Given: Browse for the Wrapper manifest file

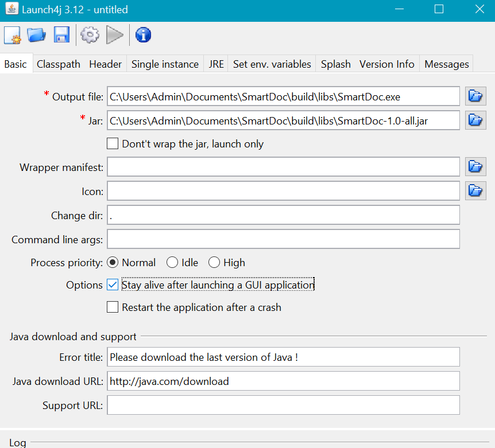Looking at the screenshot, I should [475, 166].
